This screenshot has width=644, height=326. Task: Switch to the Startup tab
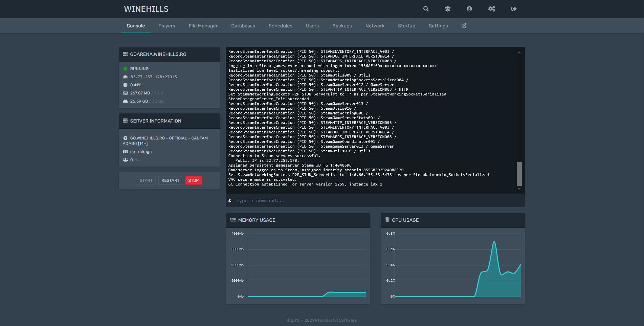tap(406, 26)
